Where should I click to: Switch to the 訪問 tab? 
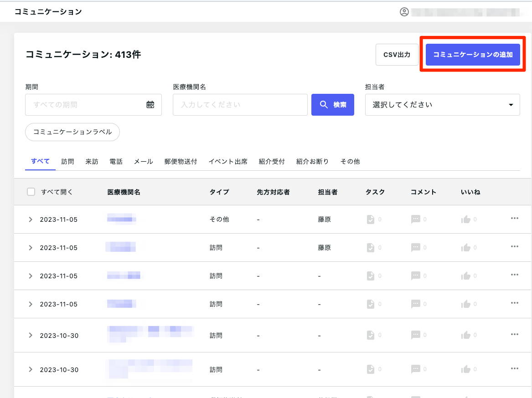67,161
